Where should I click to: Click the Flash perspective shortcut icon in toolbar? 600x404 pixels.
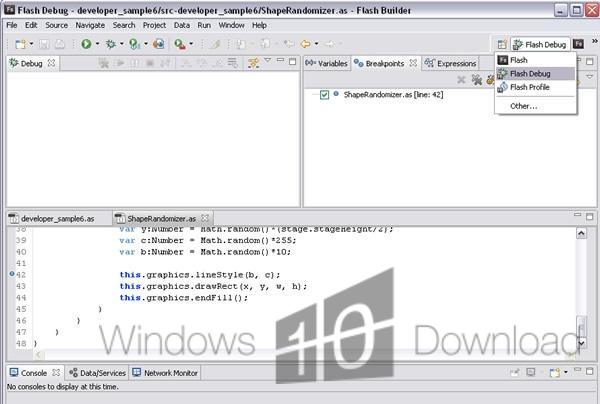pyautogui.click(x=578, y=44)
